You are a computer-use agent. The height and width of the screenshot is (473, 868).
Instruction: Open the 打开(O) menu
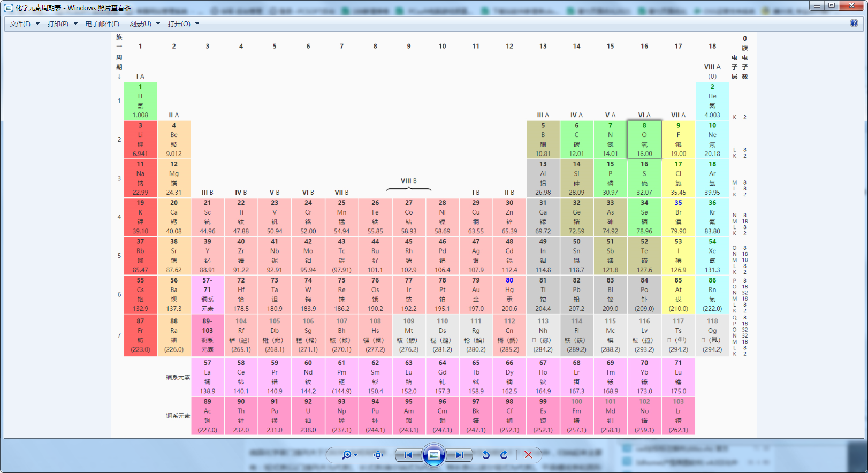click(183, 24)
